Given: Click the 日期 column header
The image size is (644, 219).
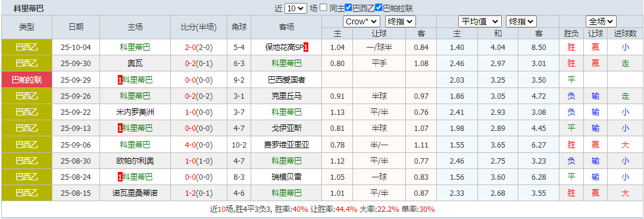Looking at the screenshot, I should [x=76, y=27].
